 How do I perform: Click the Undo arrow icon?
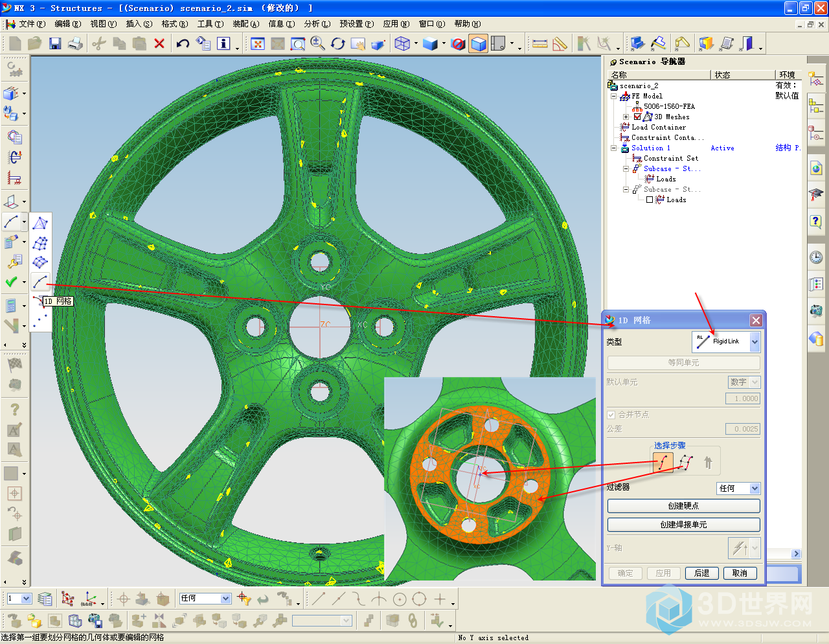[x=183, y=43]
